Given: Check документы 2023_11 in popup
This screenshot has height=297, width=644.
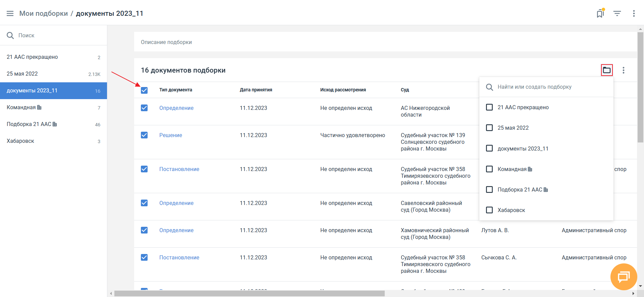Looking at the screenshot, I should click(x=489, y=148).
